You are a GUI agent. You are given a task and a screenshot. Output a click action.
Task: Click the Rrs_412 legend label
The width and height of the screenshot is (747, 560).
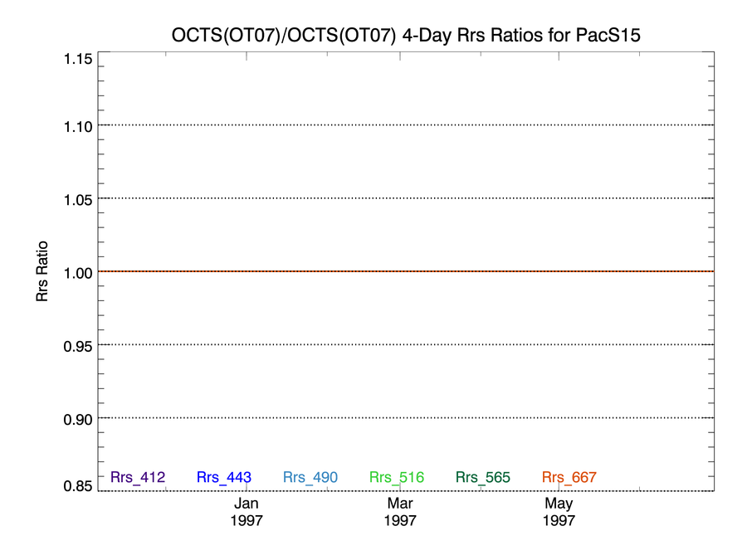138,477
